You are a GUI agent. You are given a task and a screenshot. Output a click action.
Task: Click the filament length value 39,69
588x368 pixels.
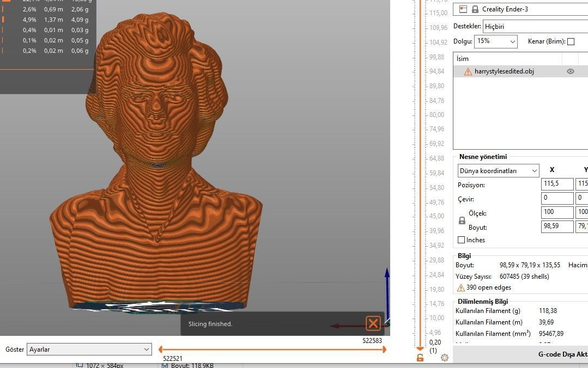pos(547,322)
